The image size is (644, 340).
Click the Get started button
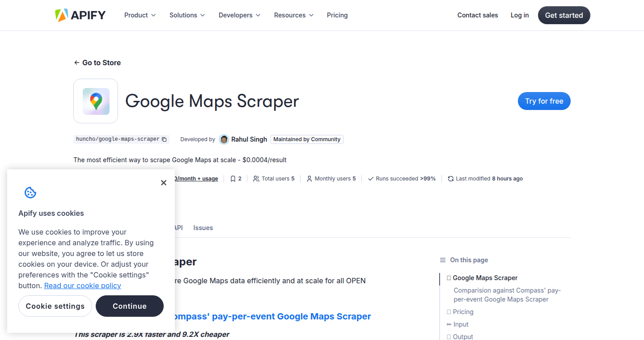564,15
